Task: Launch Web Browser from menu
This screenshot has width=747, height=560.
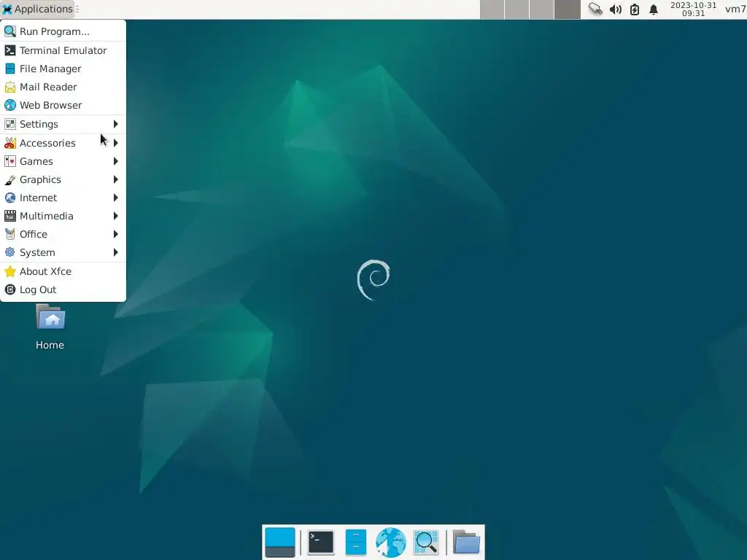Action: 63,105
